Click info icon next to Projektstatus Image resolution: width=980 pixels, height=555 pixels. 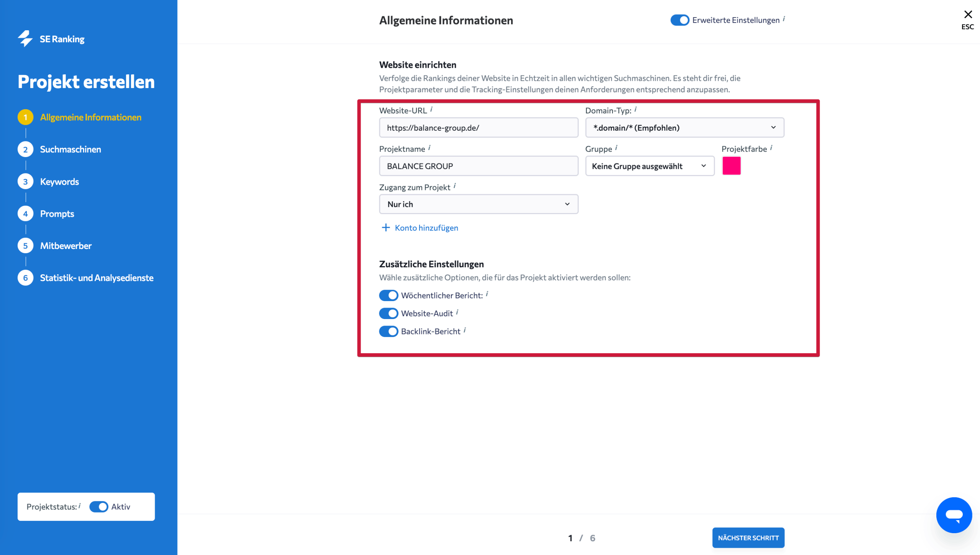(80, 506)
